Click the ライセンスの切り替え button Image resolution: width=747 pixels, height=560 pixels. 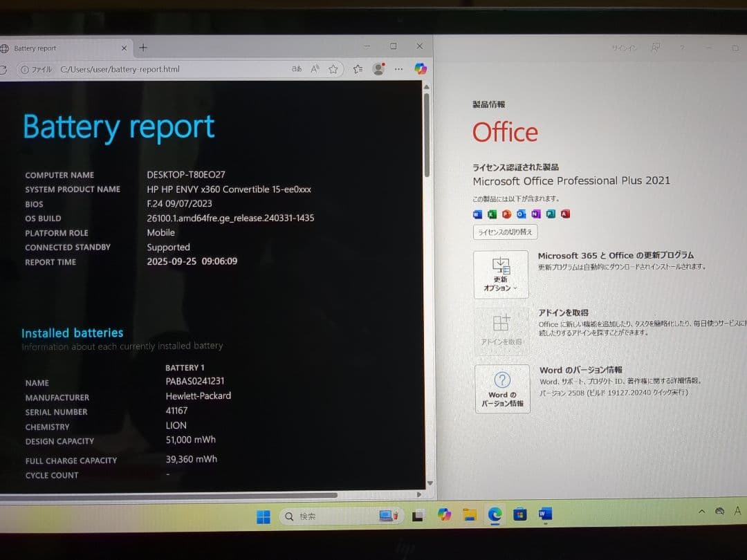505,232
